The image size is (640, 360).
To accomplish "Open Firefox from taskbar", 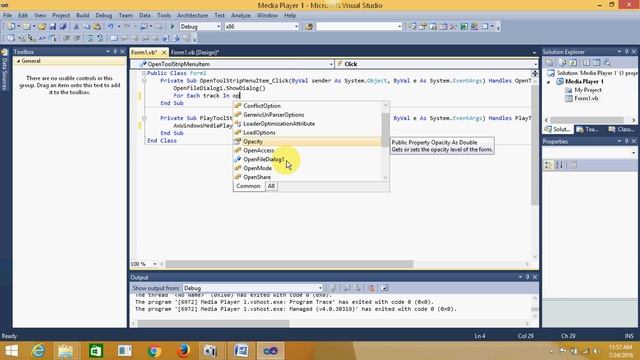I will [183, 351].
